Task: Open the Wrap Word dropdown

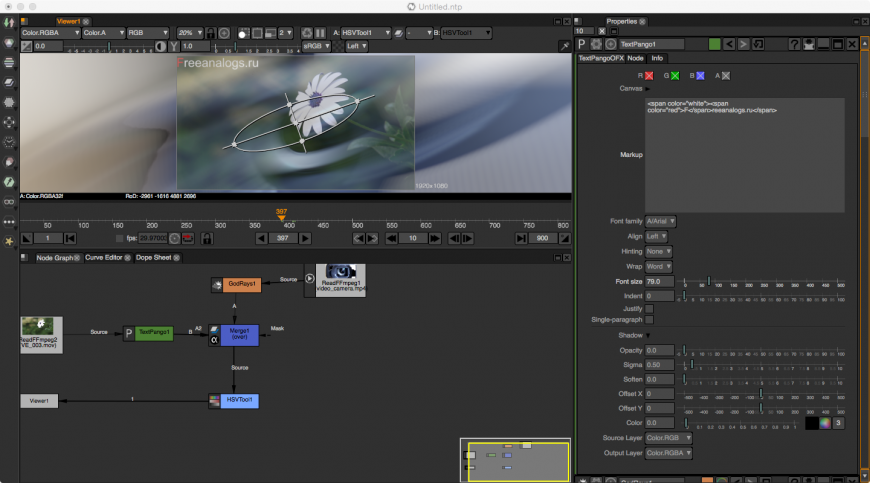Action: [659, 267]
